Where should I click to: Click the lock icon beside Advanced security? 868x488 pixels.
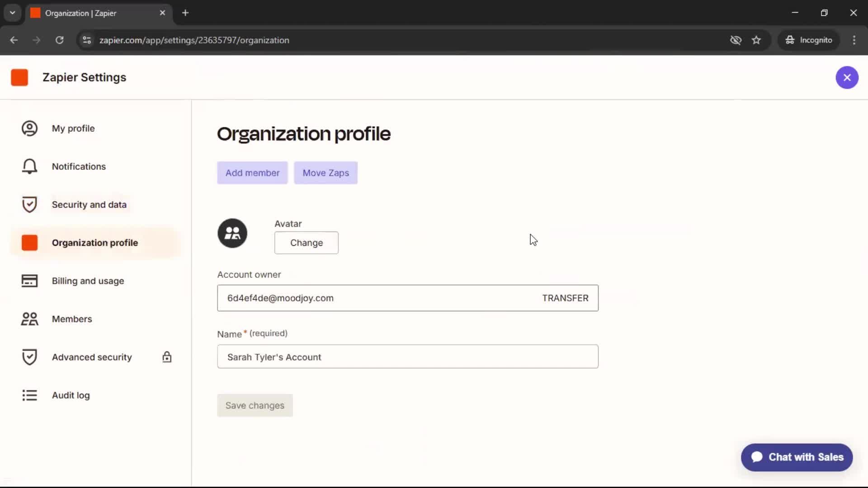click(167, 357)
